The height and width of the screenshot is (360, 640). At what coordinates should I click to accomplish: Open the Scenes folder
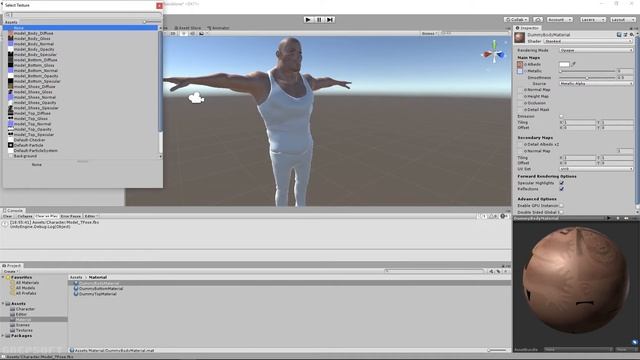22,325
